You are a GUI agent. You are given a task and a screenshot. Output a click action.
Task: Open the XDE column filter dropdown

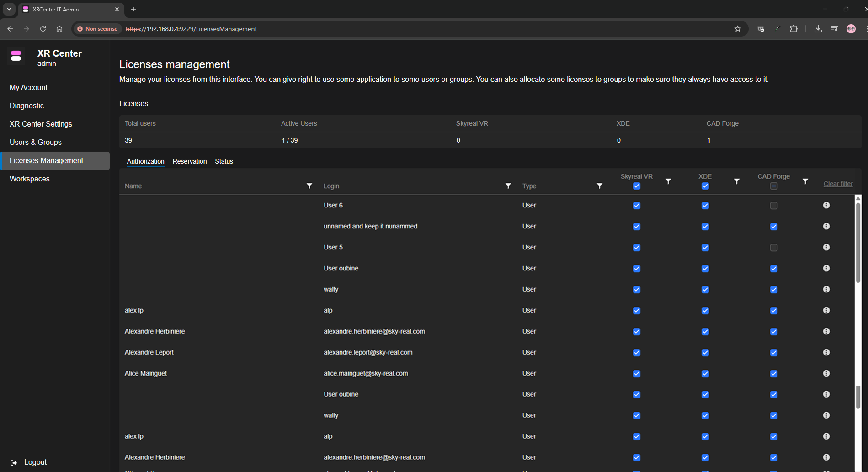[736, 182]
